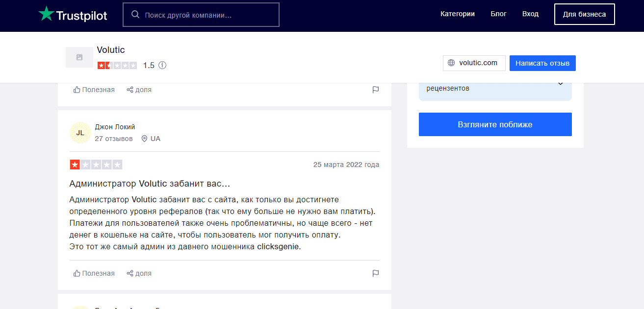The width and height of the screenshot is (644, 309).
Task: Flag the top partially visible review
Action: (x=375, y=90)
